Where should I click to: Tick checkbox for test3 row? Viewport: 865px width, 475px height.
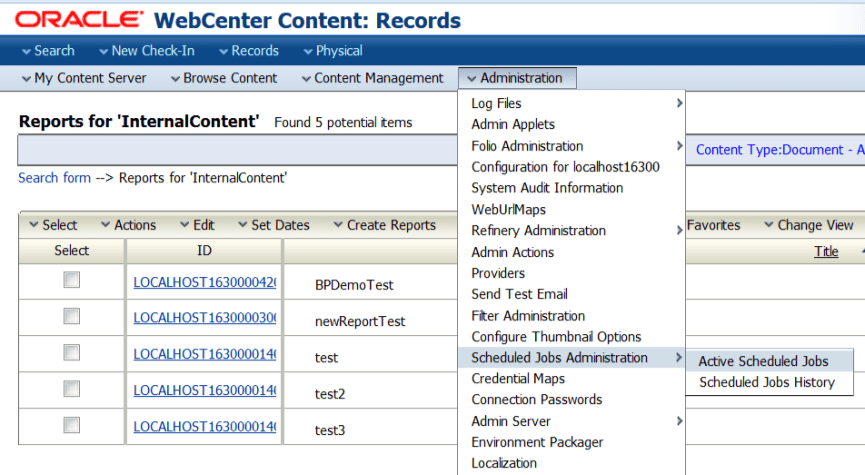pyautogui.click(x=71, y=426)
